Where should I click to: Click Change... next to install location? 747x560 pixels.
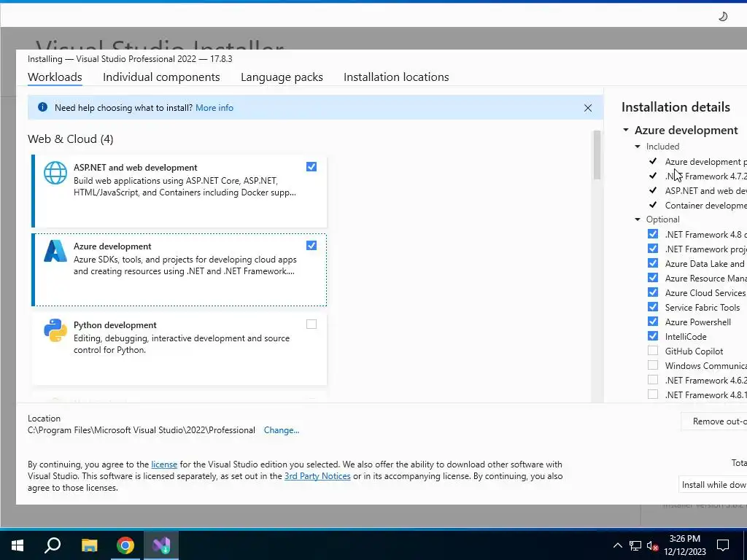282,430
